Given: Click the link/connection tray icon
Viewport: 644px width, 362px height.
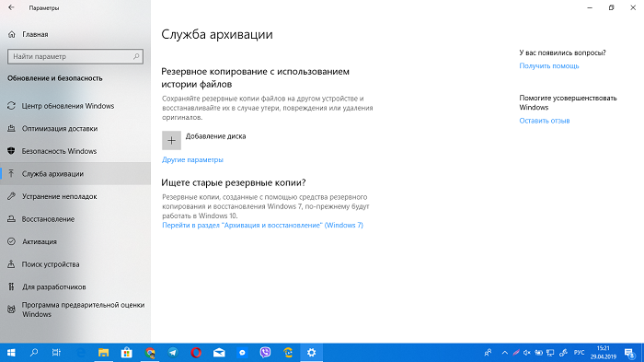Looking at the screenshot, I should [563, 353].
